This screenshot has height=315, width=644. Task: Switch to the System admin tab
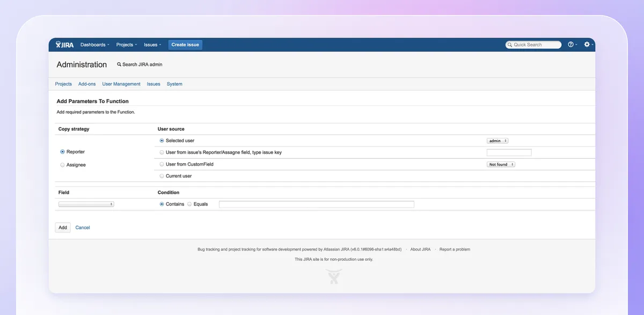(174, 84)
